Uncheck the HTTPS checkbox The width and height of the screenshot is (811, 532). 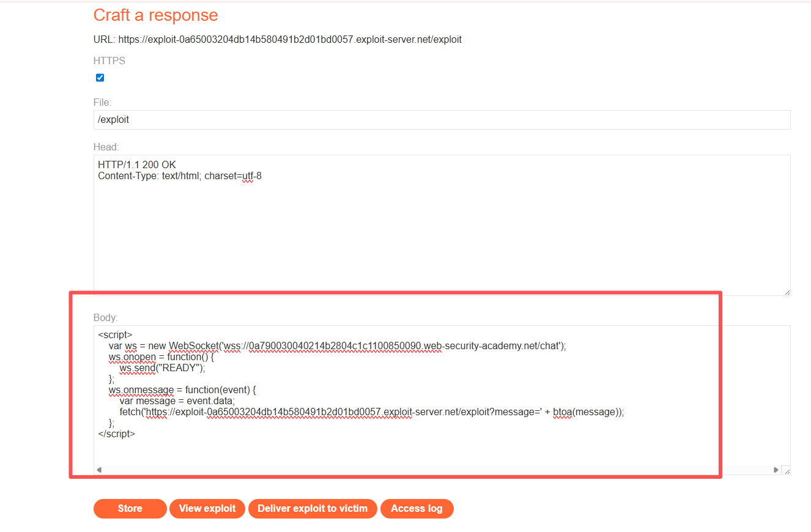click(x=100, y=78)
